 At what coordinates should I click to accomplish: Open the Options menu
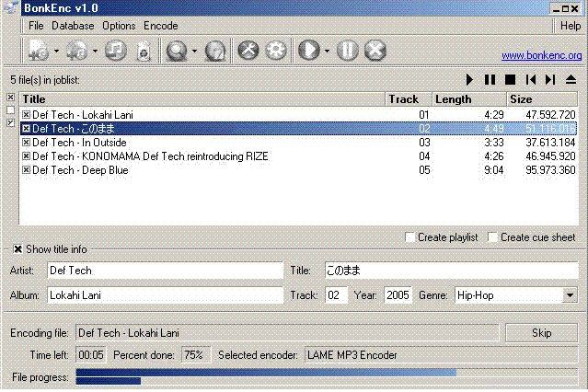click(x=119, y=26)
